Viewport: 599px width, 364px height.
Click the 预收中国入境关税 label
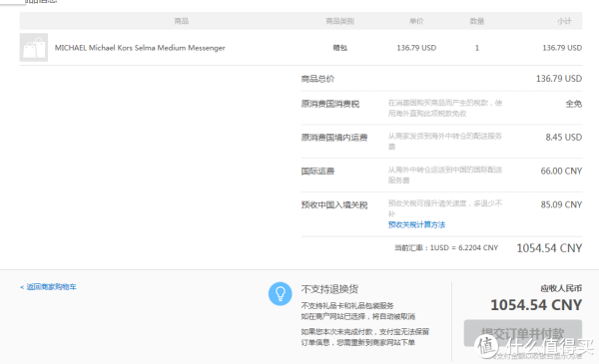click(x=334, y=204)
